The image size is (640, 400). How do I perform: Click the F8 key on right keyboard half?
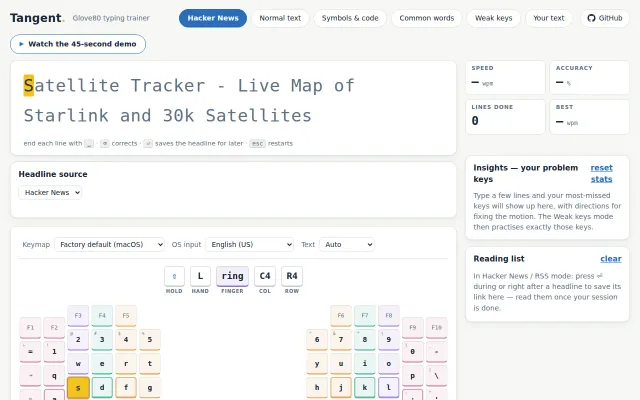(x=389, y=316)
